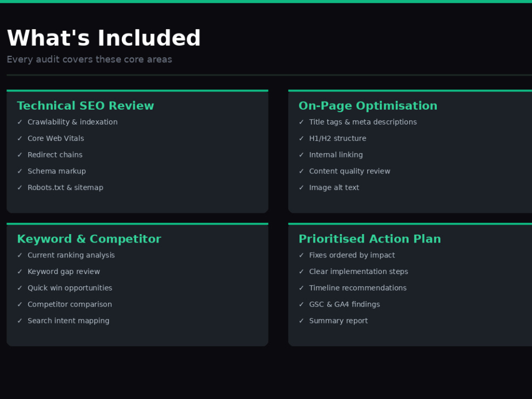
Task: Select "Summary report" list item
Action: (338, 321)
